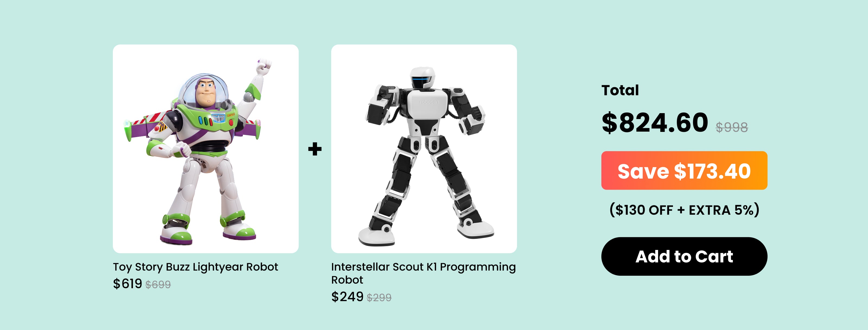Open the Interstellar Scout K1 robot image
Image resolution: width=868 pixels, height=330 pixels.
pyautogui.click(x=424, y=149)
